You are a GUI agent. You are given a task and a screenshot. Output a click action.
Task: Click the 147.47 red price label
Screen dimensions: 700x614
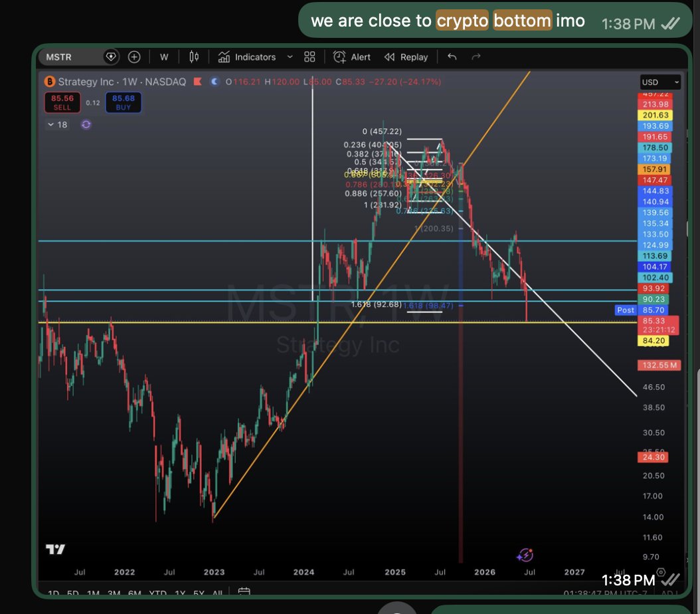[655, 180]
